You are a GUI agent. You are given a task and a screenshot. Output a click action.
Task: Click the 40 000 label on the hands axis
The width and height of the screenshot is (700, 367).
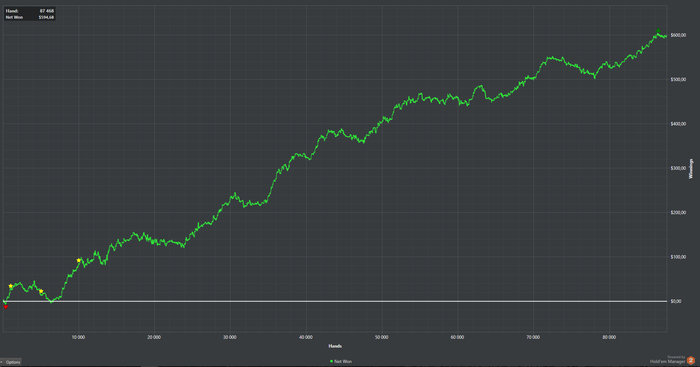tap(306, 337)
